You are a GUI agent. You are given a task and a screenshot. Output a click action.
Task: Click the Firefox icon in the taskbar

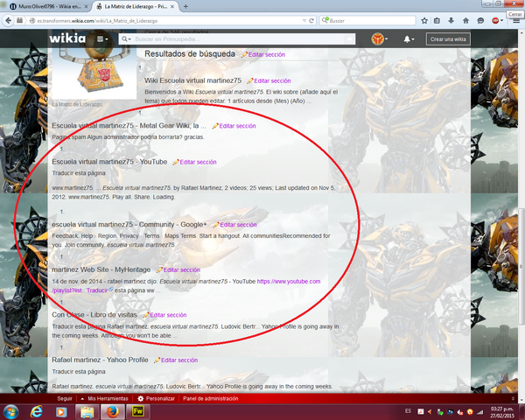pyautogui.click(x=113, y=411)
